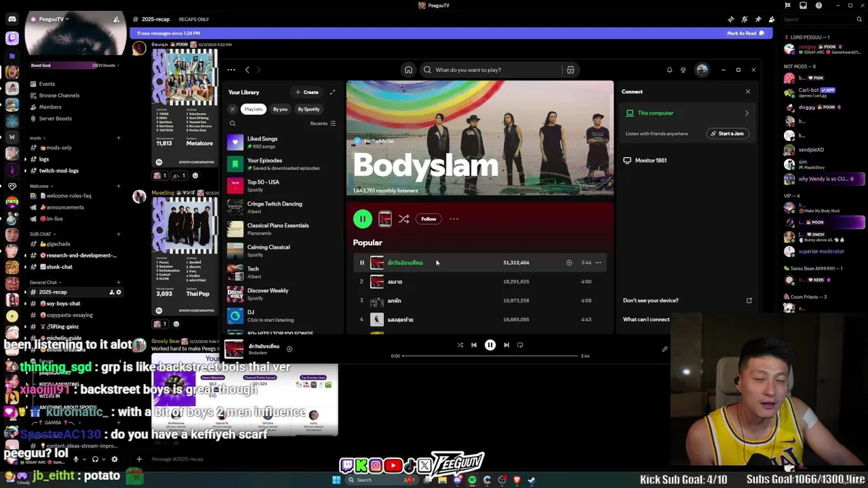This screenshot has height=488, width=868.
Task: Open Your Episodes in library
Action: pos(283,164)
